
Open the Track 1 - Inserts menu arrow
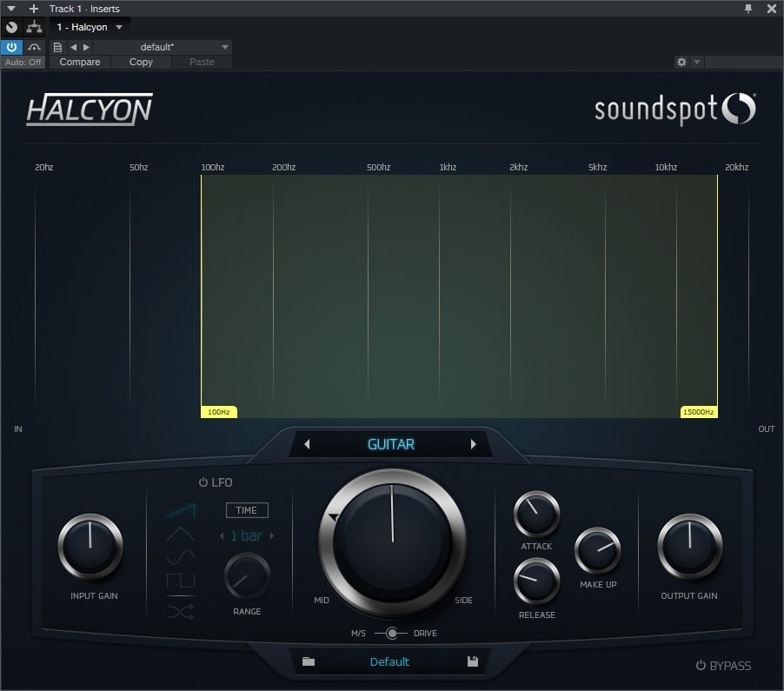coord(11,9)
